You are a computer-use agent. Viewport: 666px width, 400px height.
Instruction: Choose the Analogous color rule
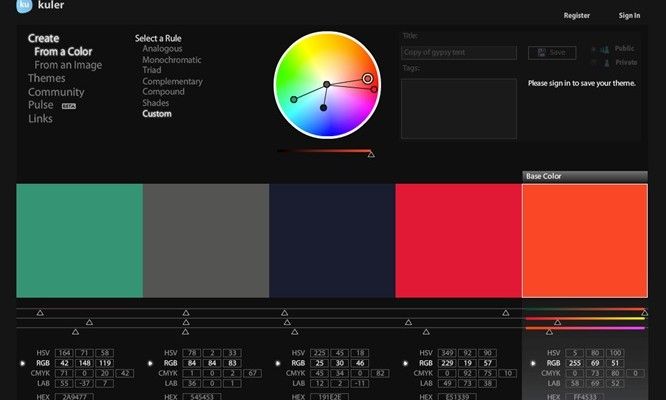pos(162,48)
